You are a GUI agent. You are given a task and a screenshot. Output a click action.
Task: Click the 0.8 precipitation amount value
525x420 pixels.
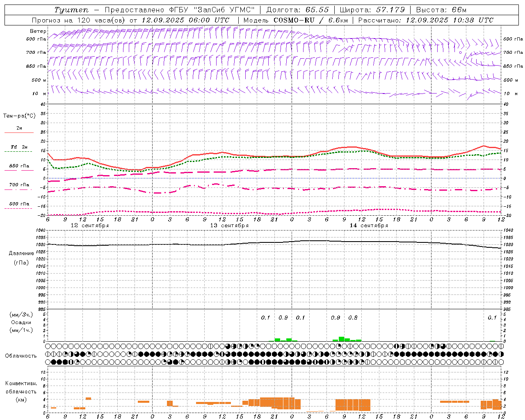[x=353, y=317]
